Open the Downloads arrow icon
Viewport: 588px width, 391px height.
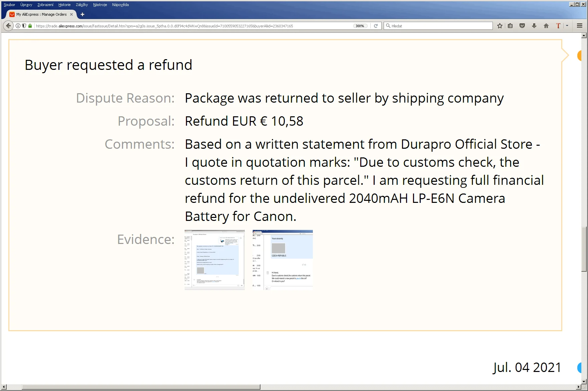tap(534, 26)
